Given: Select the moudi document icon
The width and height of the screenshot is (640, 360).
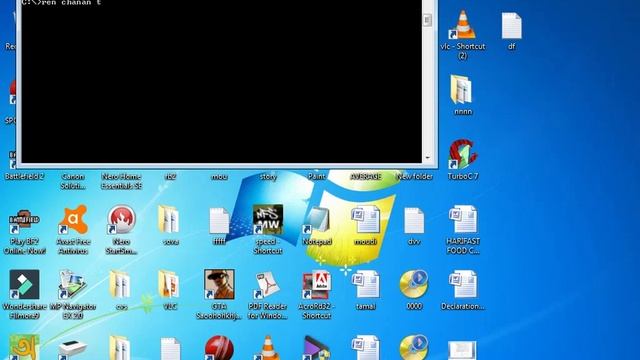Looking at the screenshot, I should coord(365,220).
